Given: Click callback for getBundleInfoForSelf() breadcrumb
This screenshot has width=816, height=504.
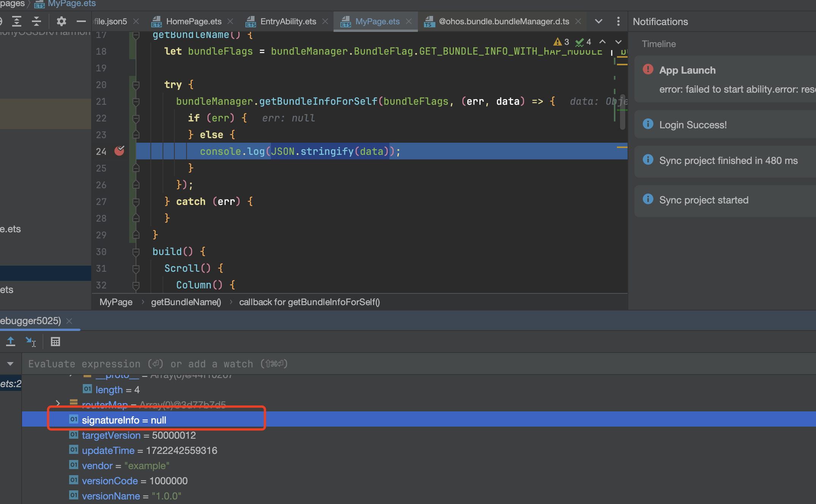Looking at the screenshot, I should pos(309,302).
